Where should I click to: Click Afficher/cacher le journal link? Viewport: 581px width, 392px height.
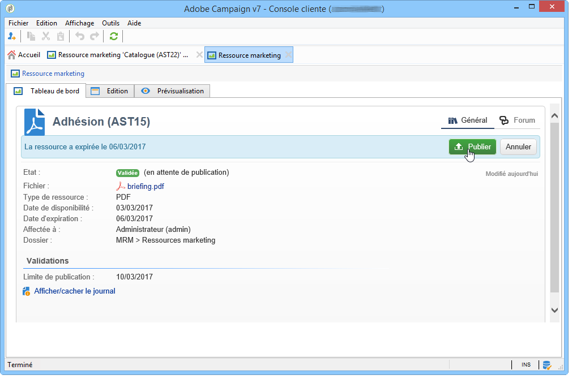click(x=75, y=291)
